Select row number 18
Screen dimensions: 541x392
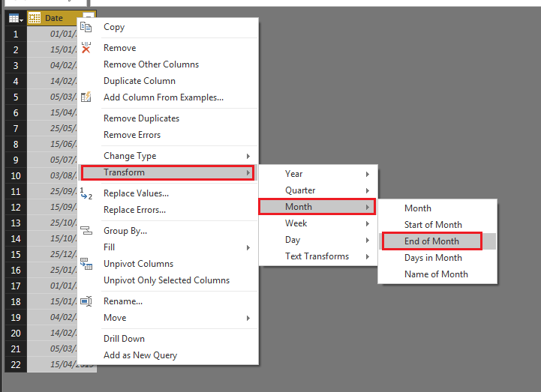(16, 301)
